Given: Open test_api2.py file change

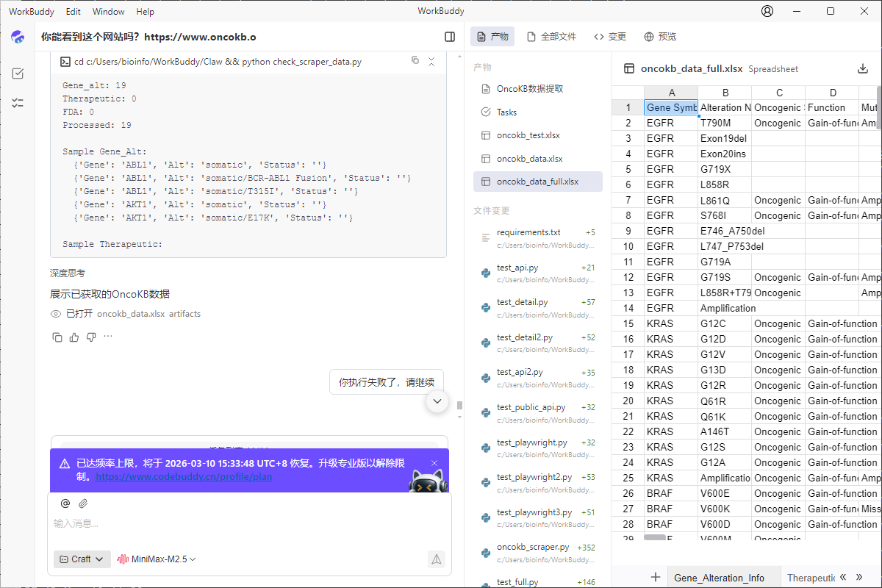Looking at the screenshot, I should click(538, 378).
